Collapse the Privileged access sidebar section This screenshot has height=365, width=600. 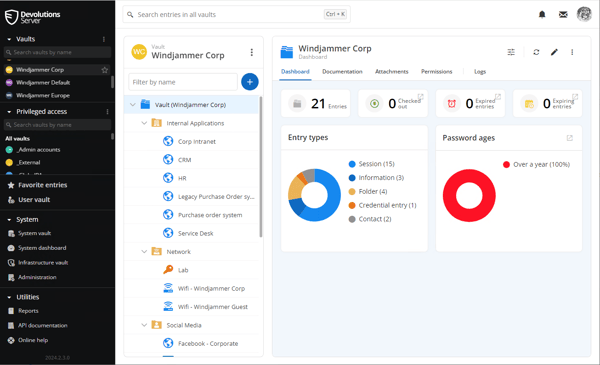point(9,112)
